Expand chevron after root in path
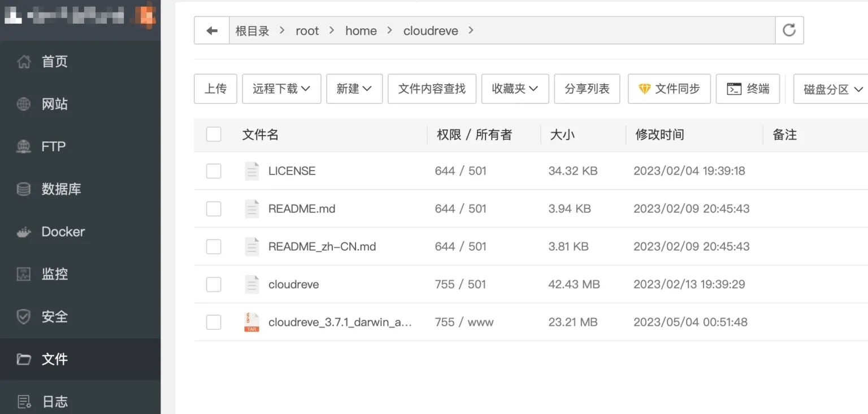The width and height of the screenshot is (868, 414). [332, 30]
